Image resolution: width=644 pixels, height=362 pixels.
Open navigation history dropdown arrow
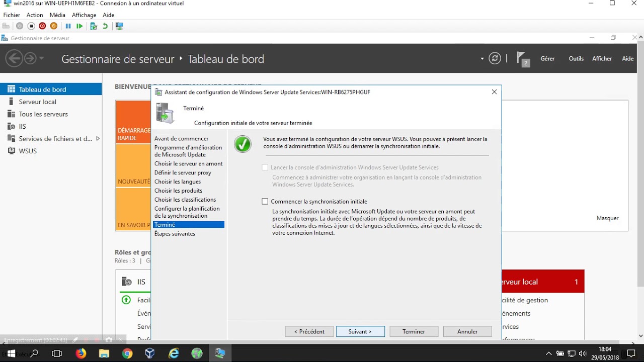41,59
